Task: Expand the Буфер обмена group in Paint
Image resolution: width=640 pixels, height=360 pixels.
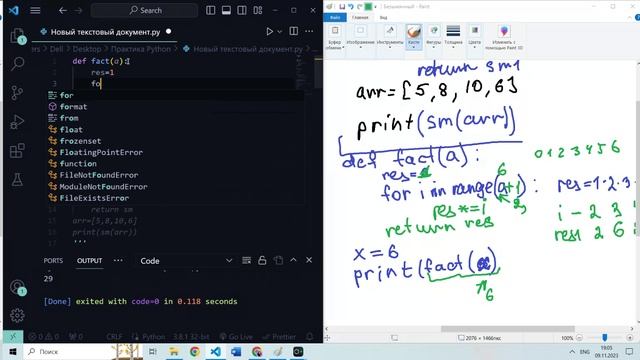Action: 335,37
